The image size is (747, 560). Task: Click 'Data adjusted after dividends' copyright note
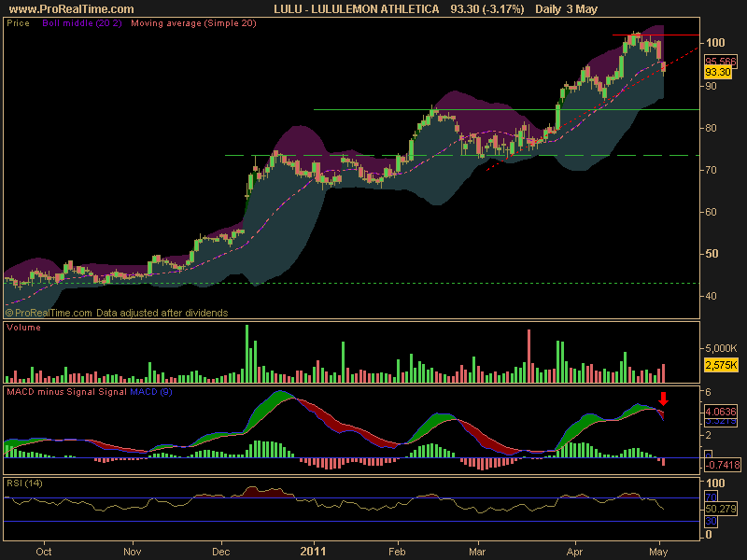click(x=162, y=313)
